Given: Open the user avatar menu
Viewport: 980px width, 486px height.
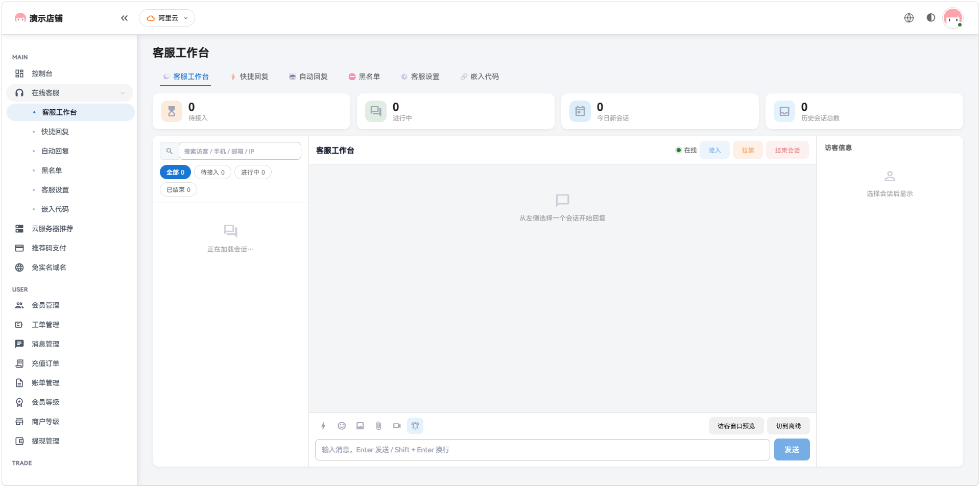Looking at the screenshot, I should 953,18.
